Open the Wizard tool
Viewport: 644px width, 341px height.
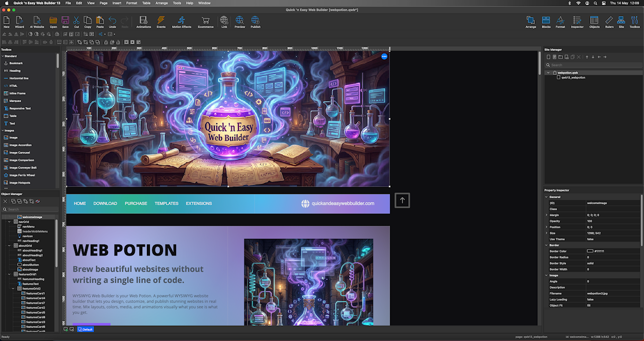(x=19, y=22)
